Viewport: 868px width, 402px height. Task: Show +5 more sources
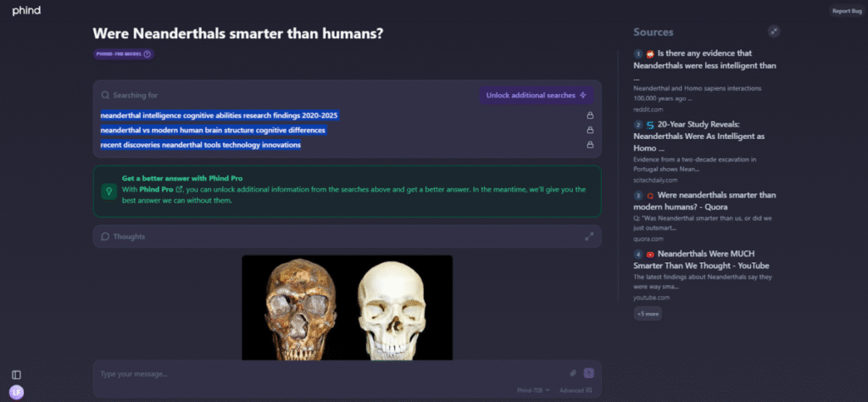coord(648,314)
